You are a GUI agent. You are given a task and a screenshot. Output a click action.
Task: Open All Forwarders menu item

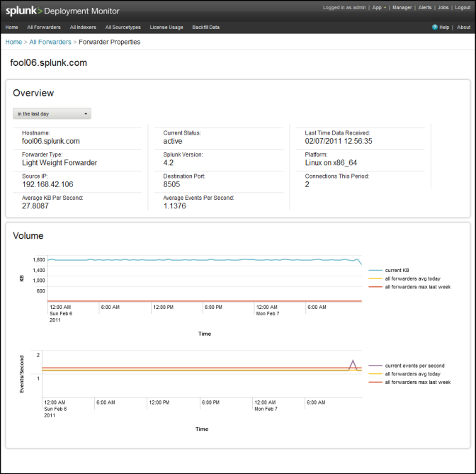tap(44, 28)
